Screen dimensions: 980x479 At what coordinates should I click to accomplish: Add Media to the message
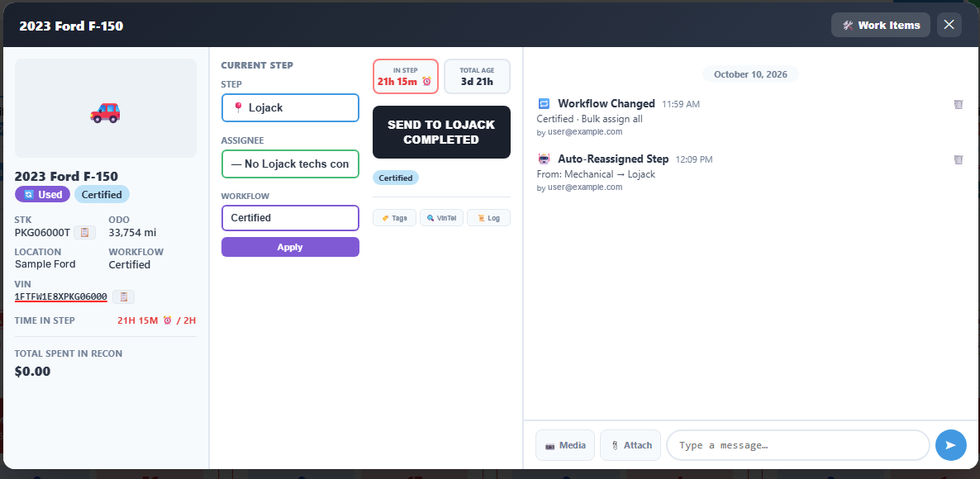565,445
